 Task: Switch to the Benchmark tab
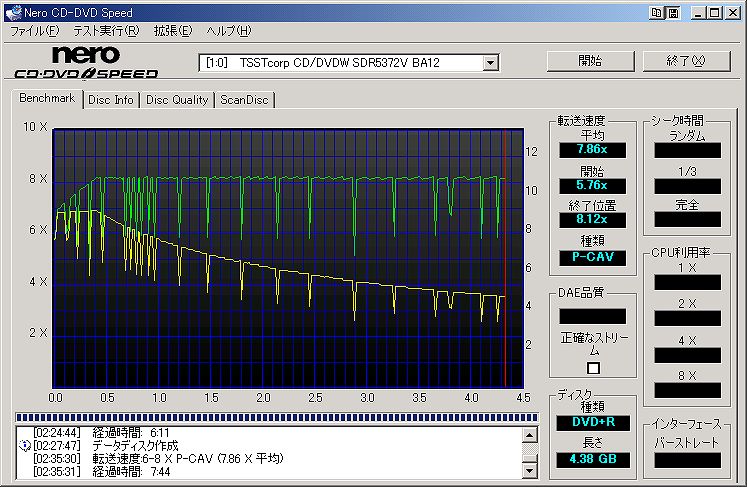pos(47,98)
